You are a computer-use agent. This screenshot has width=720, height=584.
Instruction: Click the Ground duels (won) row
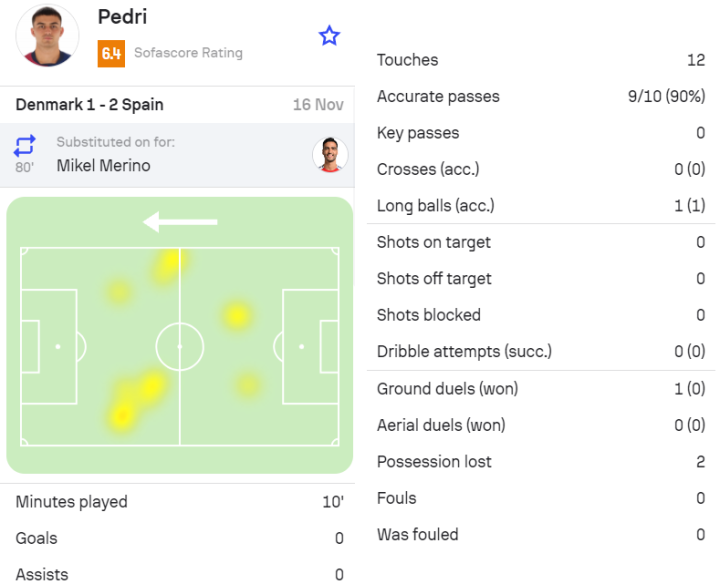(540, 389)
